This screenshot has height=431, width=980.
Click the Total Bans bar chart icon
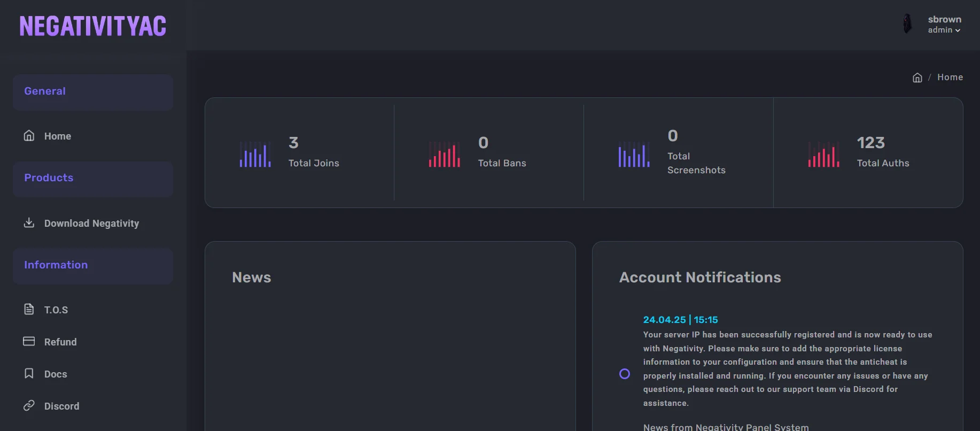pyautogui.click(x=445, y=155)
